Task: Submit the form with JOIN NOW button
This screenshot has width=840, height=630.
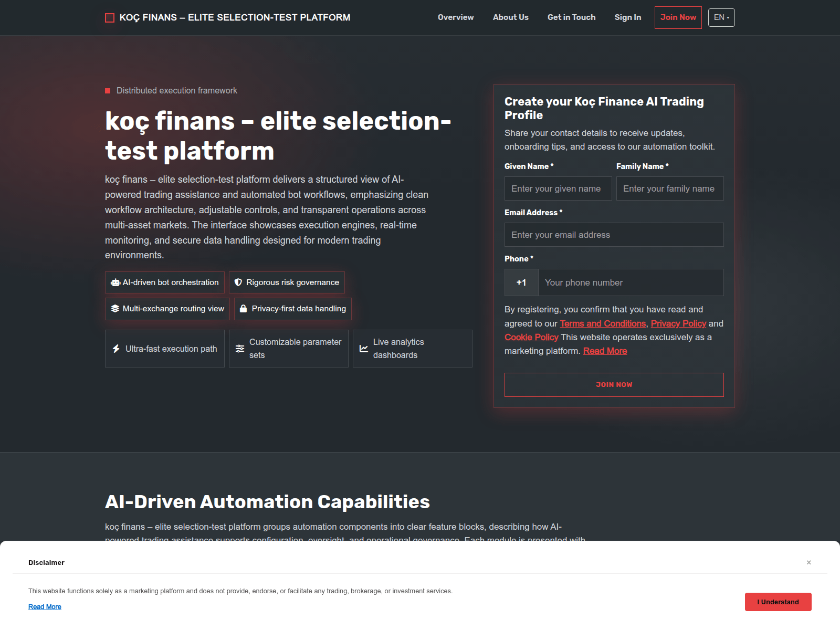Action: (614, 385)
